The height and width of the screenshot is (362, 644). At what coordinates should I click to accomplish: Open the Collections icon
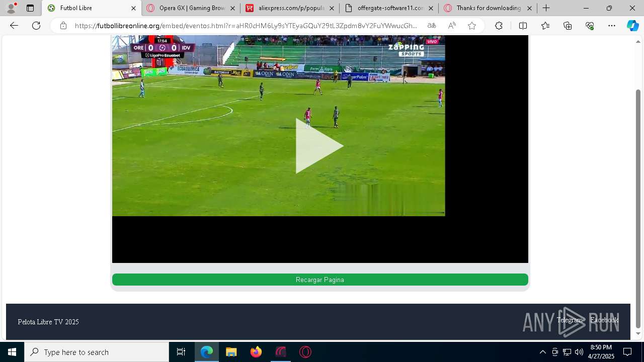point(568,26)
